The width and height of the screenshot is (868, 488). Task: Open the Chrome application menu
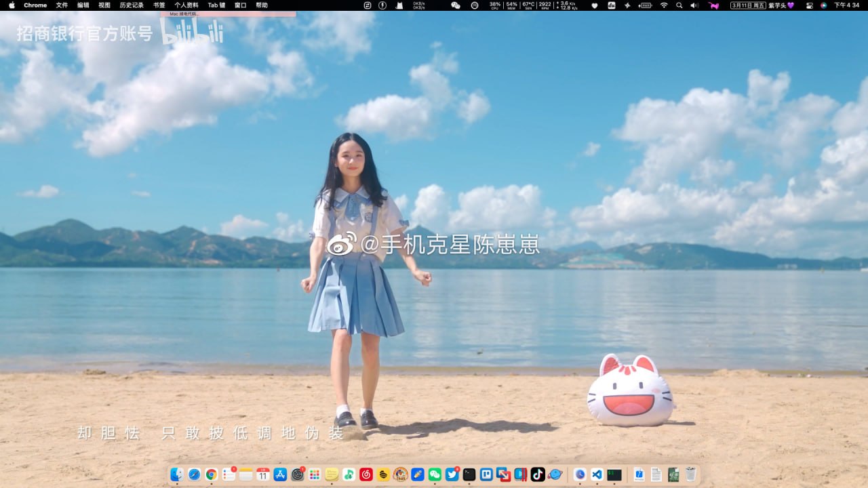(35, 5)
